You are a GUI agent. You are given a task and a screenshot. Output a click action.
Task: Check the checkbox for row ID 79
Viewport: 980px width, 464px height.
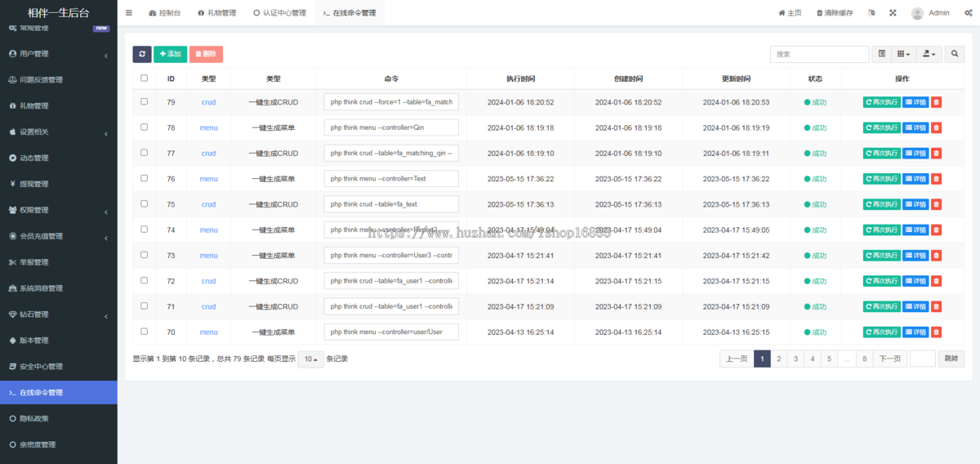(x=145, y=101)
